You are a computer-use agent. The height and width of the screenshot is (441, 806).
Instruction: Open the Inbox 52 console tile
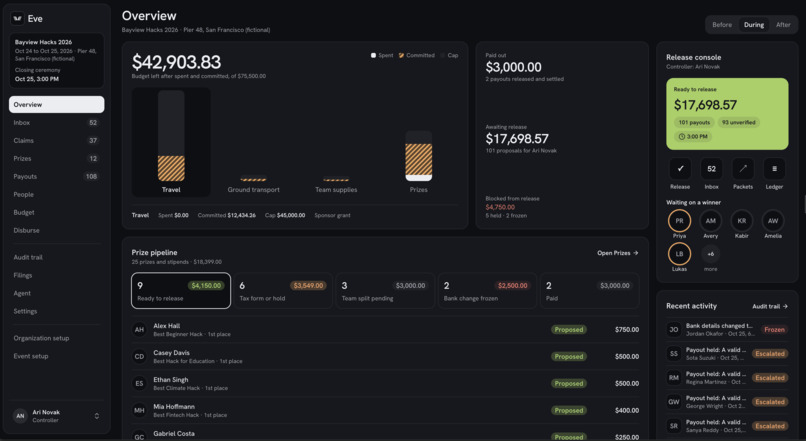click(711, 169)
